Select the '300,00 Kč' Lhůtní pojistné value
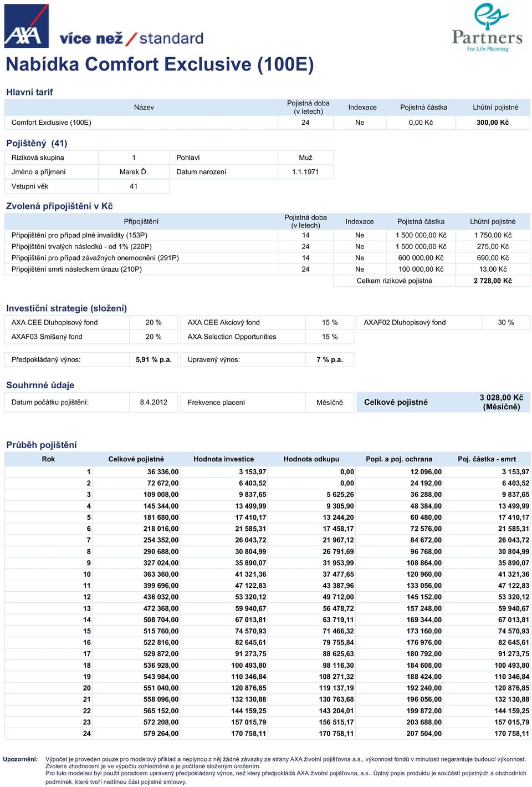Screen dimensions: 532x787 pos(493,123)
